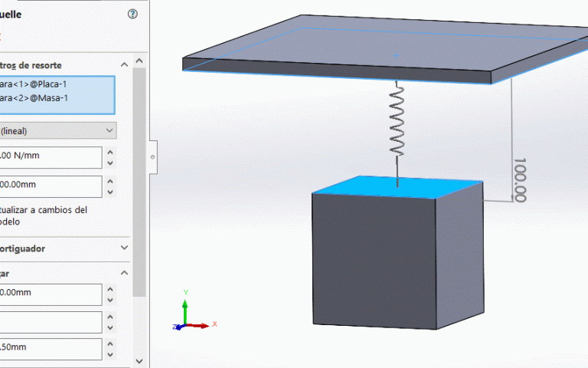This screenshot has width=588, height=368.
Task: Decrease the .50mm value
Action: (x=110, y=354)
